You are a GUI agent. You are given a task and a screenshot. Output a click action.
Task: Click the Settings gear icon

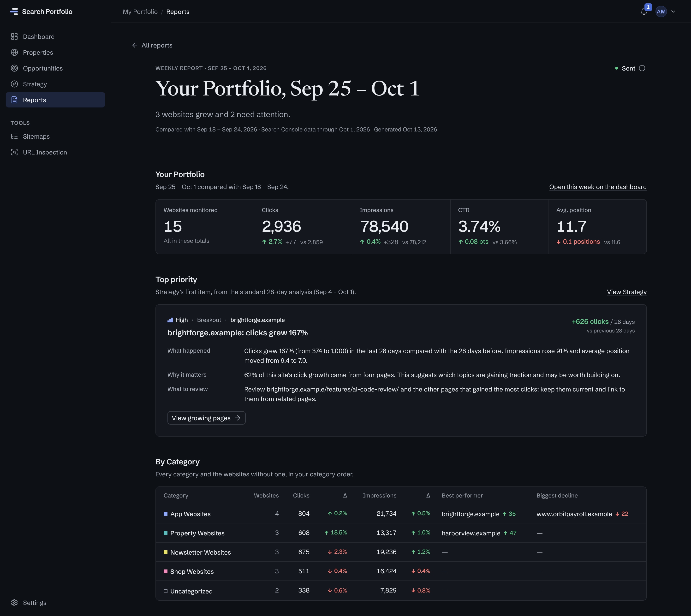coord(14,603)
